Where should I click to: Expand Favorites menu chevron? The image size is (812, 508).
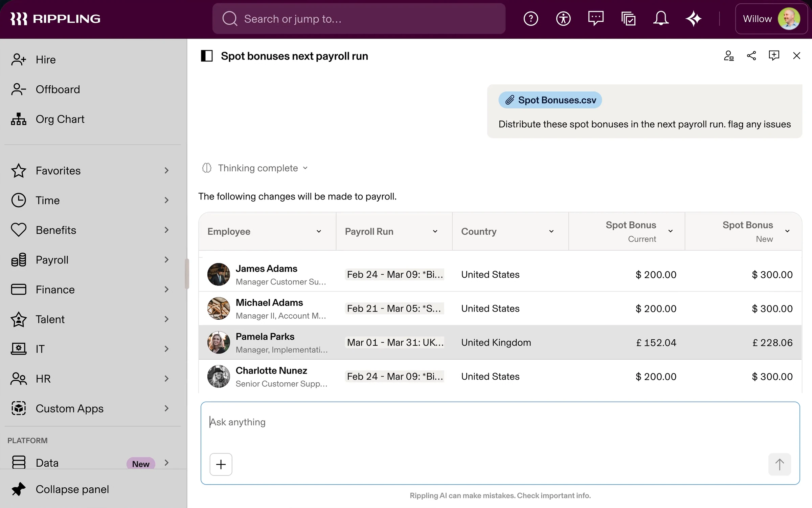166,170
